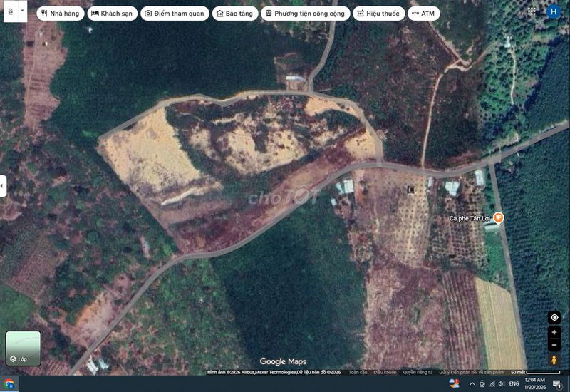Open the Điều khoản link in footer
Image resolution: width=570 pixels, height=392 pixels.
[x=385, y=372]
